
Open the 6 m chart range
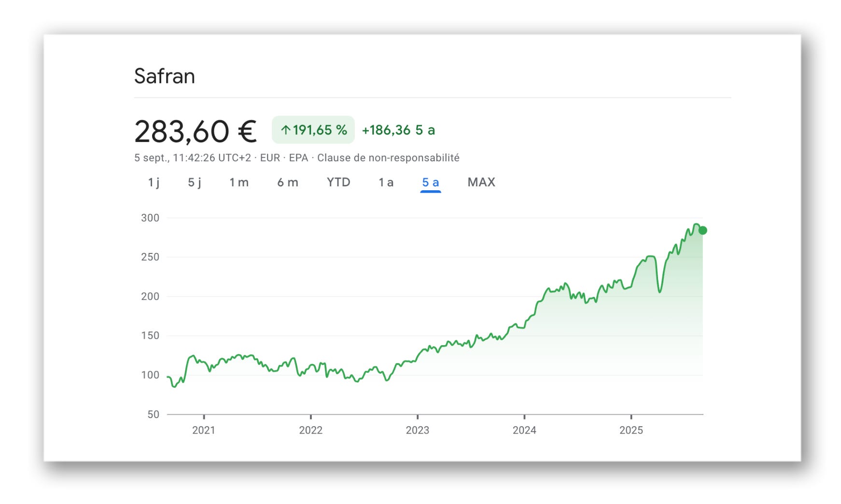[288, 182]
